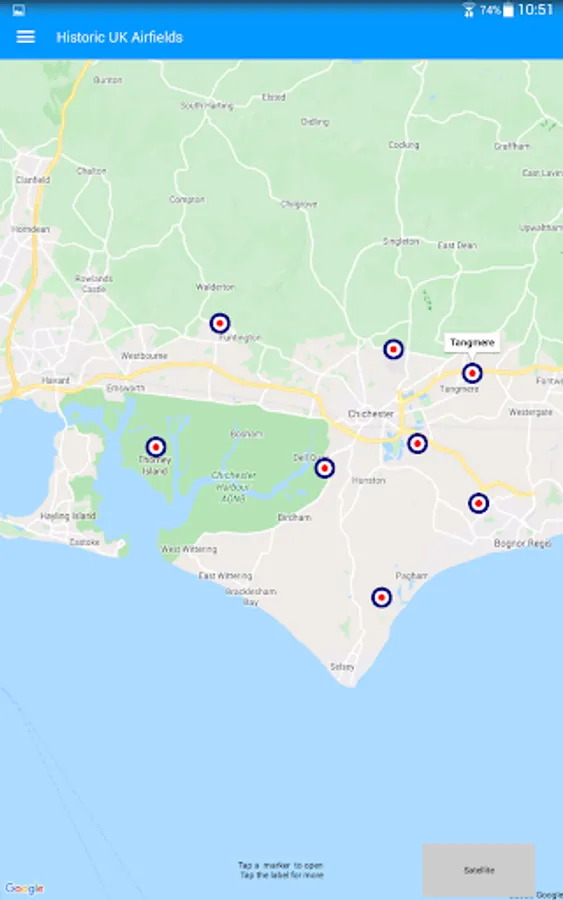Tap the Chichester city label

tap(371, 414)
